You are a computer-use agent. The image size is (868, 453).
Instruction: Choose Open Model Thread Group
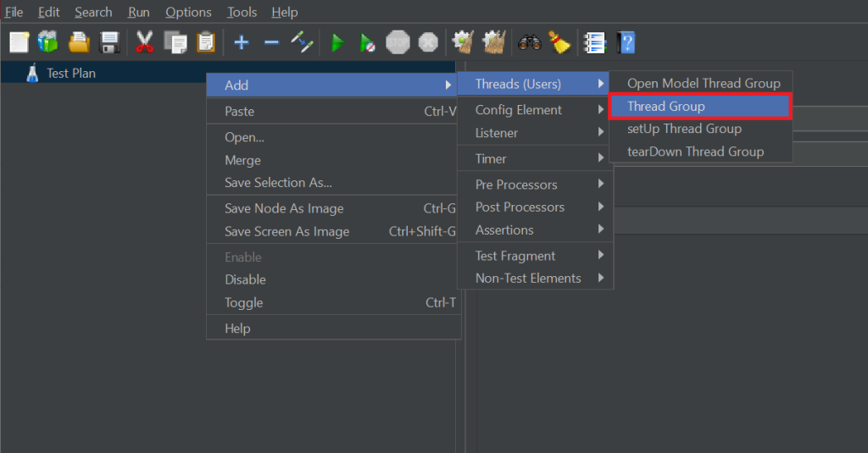701,84
